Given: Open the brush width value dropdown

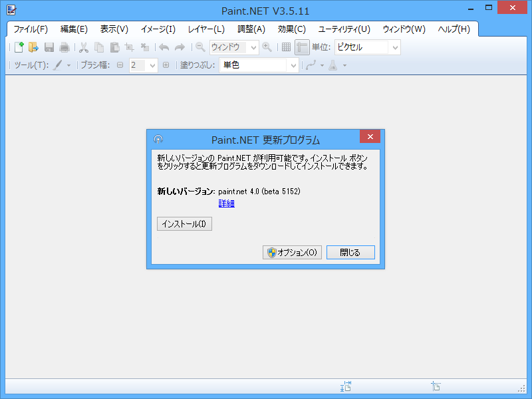Looking at the screenshot, I should [152, 65].
